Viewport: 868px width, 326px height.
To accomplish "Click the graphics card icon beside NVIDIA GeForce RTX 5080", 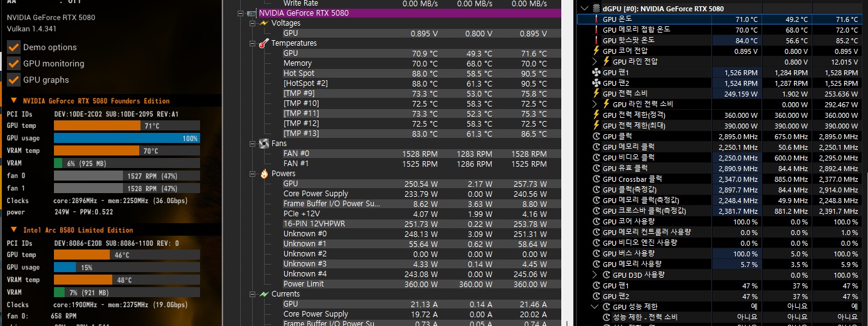I will [253, 13].
